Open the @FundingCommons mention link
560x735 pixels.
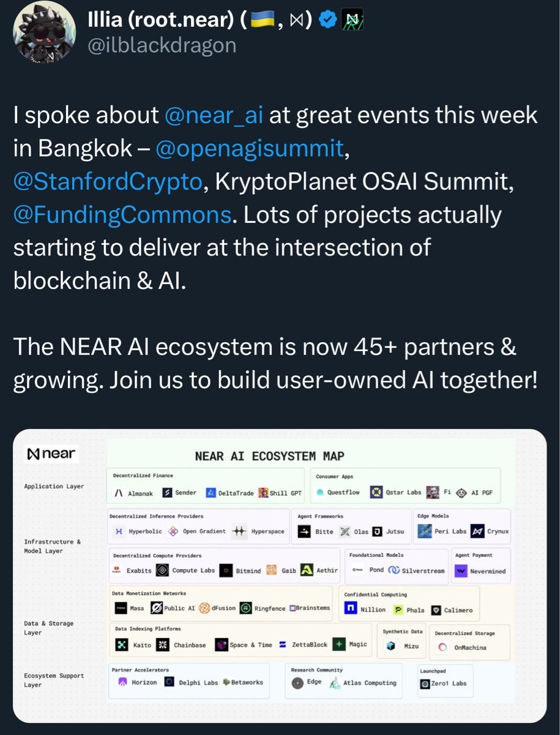pos(122,214)
